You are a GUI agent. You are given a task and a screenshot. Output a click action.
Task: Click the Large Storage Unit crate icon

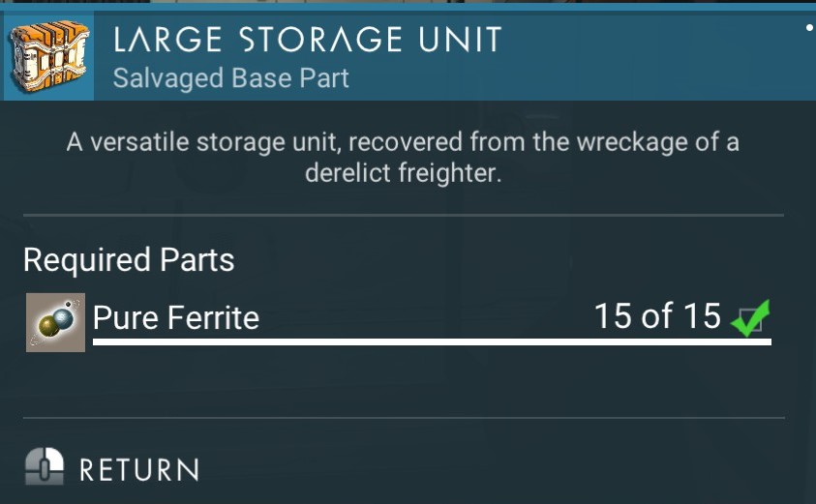49,56
